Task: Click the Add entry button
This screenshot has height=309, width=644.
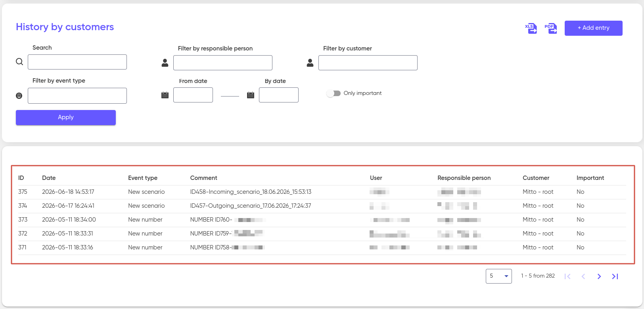Action: pyautogui.click(x=594, y=28)
